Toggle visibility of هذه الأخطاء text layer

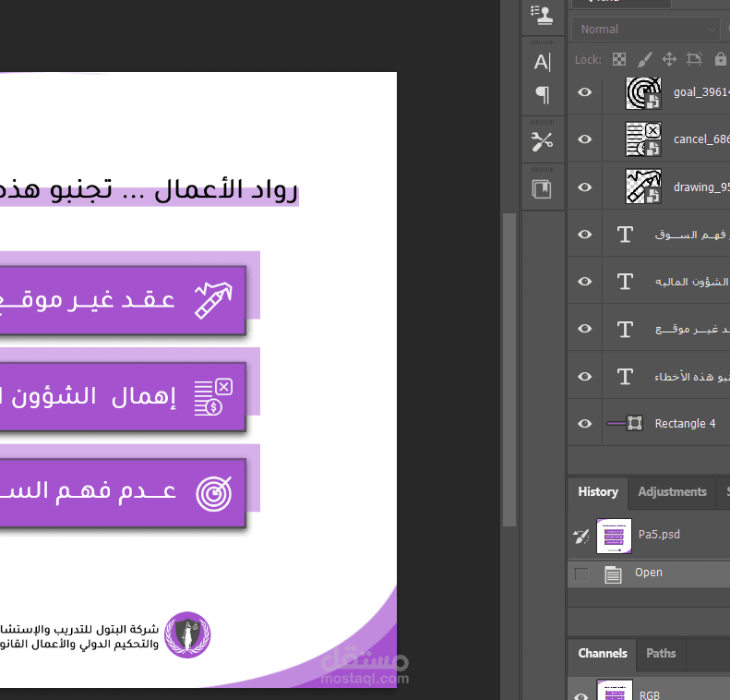click(585, 376)
